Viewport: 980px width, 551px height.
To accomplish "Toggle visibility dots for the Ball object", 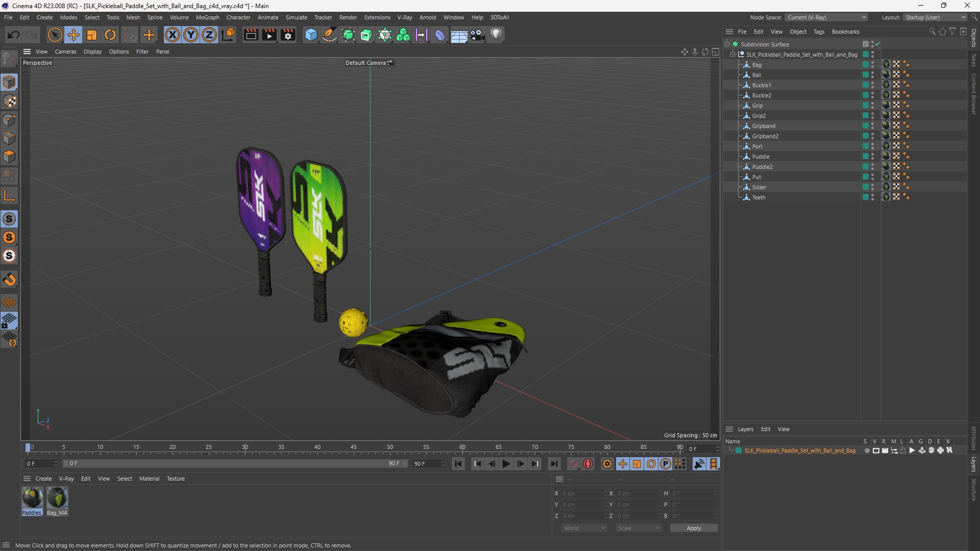I will [x=873, y=75].
